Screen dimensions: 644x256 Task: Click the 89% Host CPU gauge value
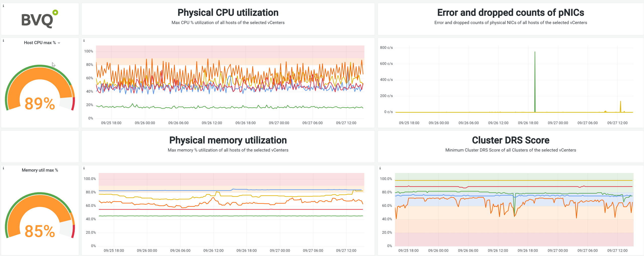click(40, 104)
